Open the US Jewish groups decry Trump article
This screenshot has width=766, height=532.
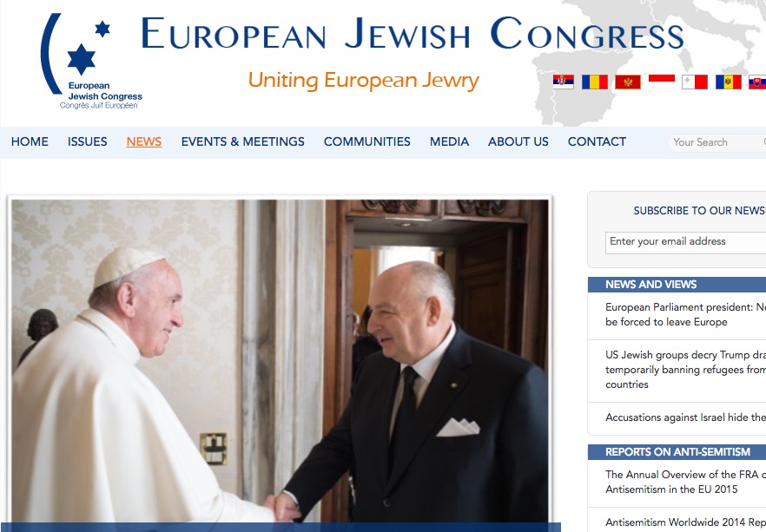(685, 370)
